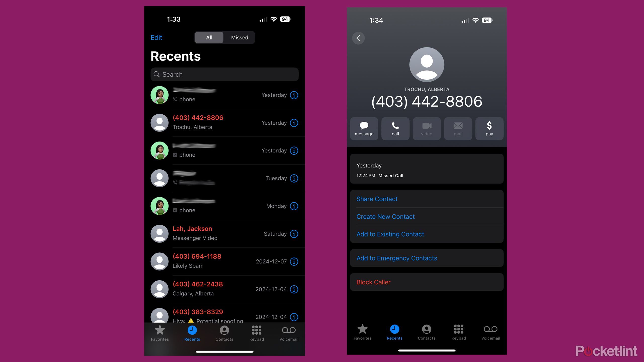
Task: Tap the video call icon
Action: (x=426, y=128)
